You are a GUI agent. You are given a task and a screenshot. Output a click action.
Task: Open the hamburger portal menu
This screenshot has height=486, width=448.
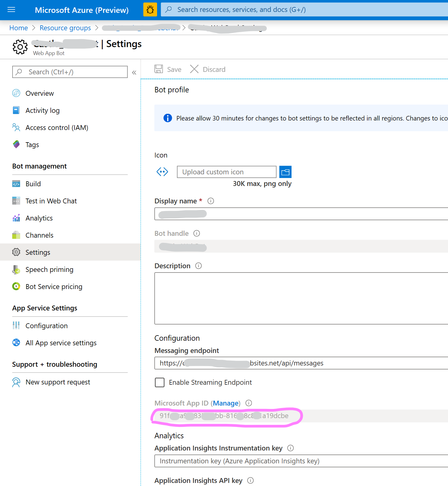[x=11, y=10]
